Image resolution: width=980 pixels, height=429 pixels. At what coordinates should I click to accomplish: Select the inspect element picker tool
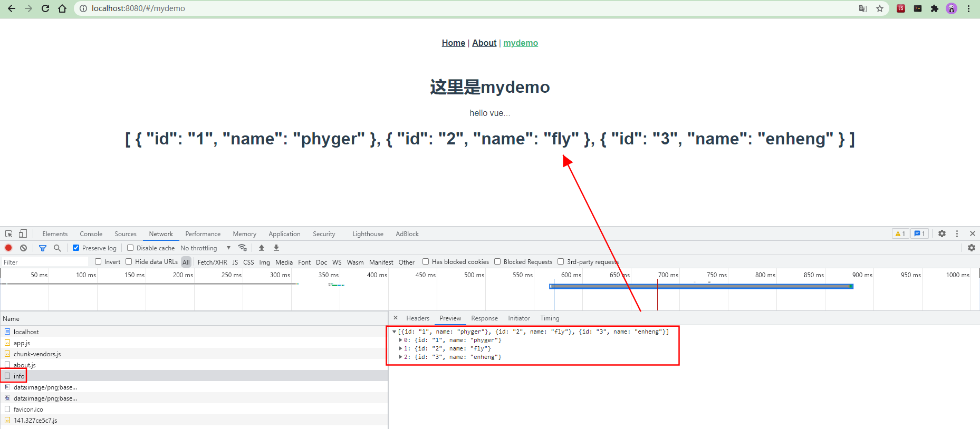click(x=8, y=233)
